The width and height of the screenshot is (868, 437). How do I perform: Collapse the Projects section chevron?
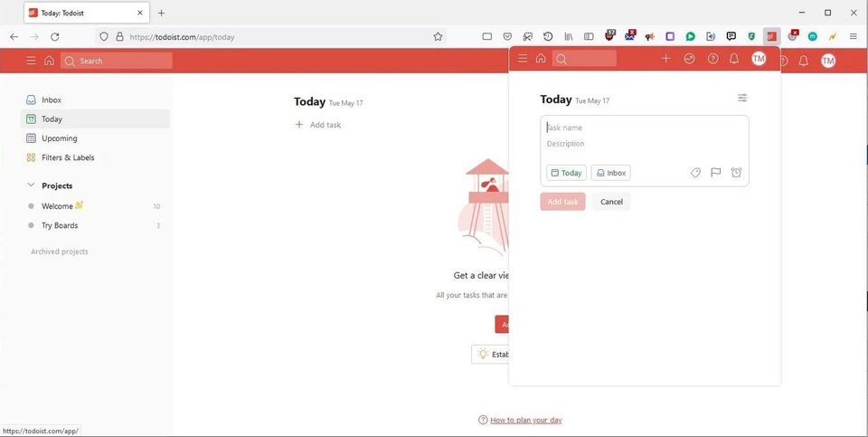coord(31,185)
